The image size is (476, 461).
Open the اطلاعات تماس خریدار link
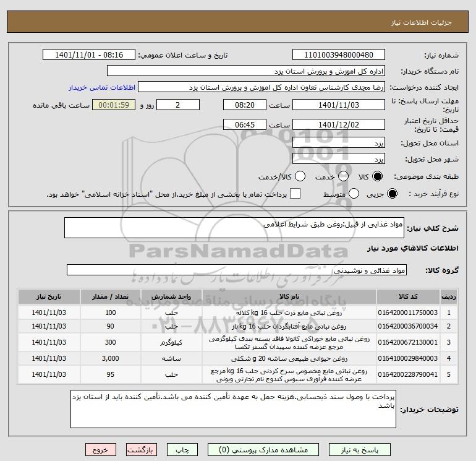click(102, 87)
